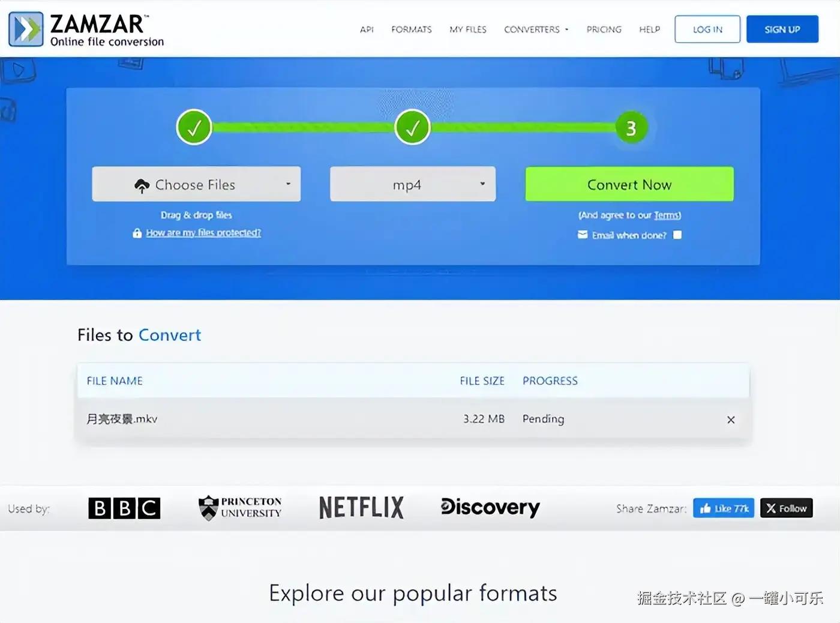Click the upload cloud icon
Viewport: 840px width, 623px height.
[x=142, y=185]
